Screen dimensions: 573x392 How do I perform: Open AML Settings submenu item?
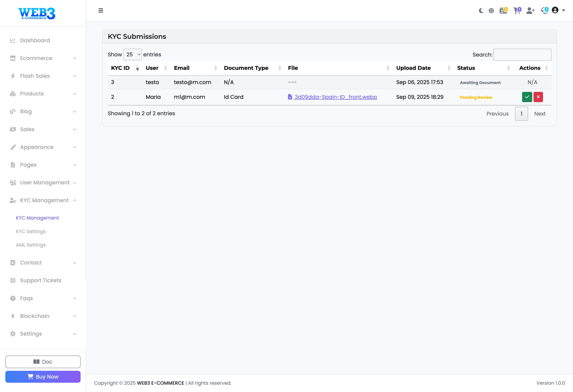(x=31, y=245)
